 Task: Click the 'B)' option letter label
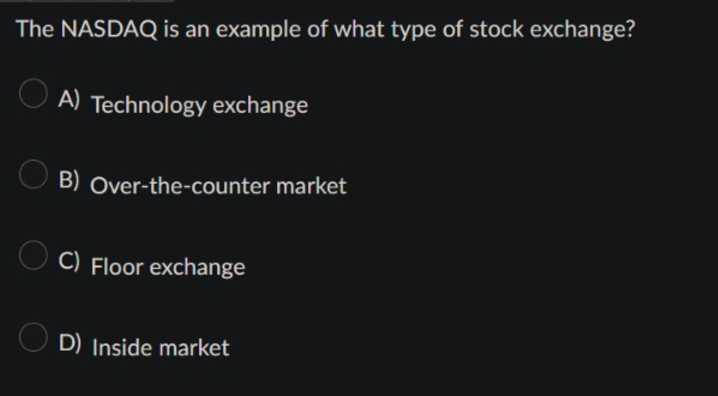(x=69, y=179)
